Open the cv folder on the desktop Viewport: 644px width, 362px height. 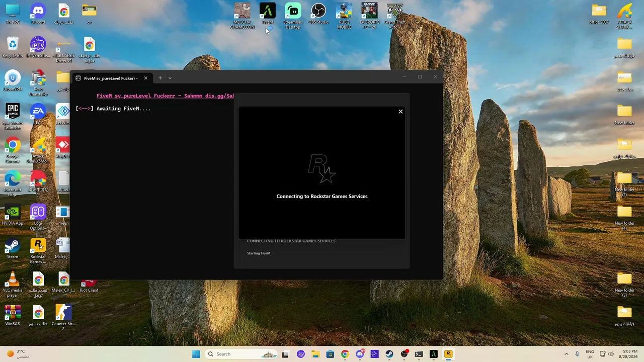[89, 14]
